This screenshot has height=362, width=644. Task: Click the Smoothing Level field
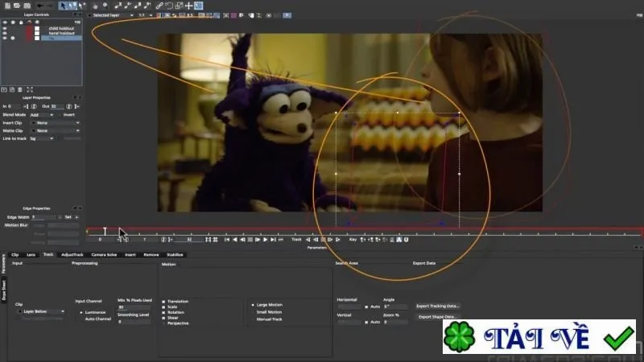(134, 322)
